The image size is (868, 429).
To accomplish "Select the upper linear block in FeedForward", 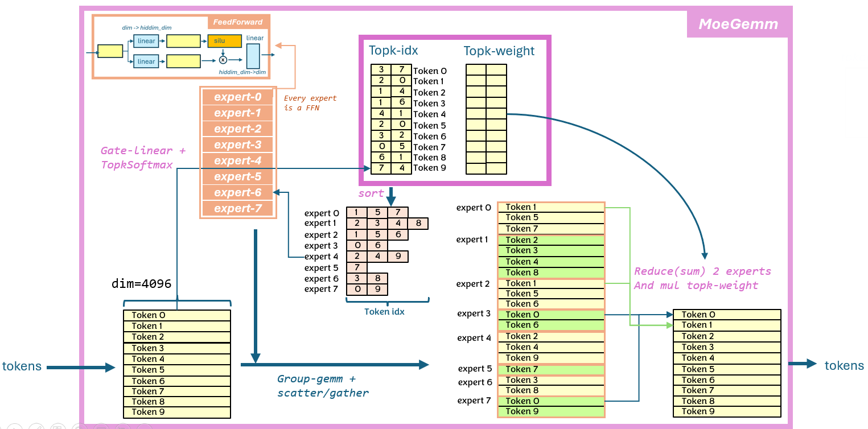I will pyautogui.click(x=146, y=41).
